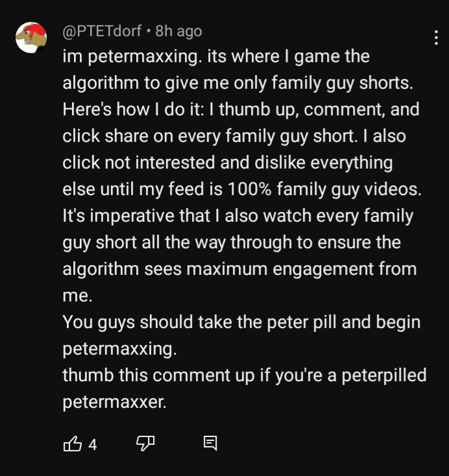Open the @PTETdorf channel link
The width and height of the screenshot is (449, 476).
102,31
